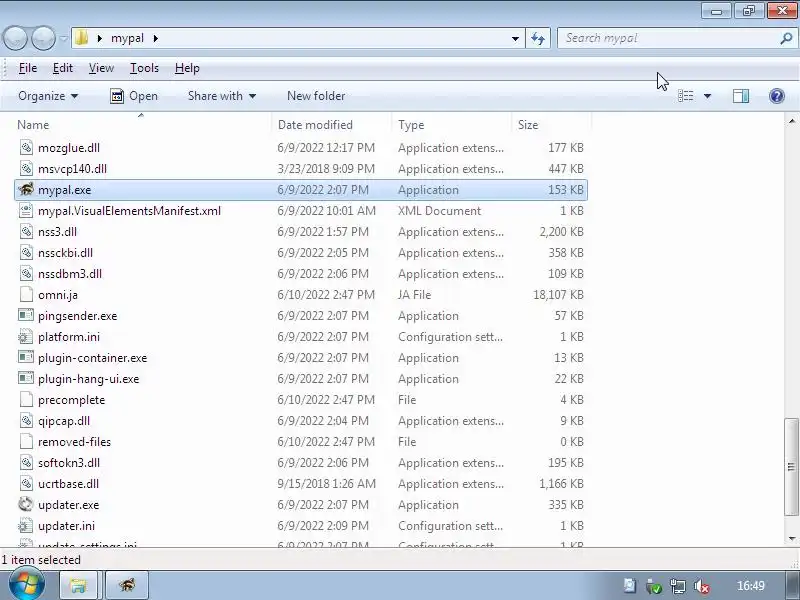The width and height of the screenshot is (800, 600).
Task: Click the removed-files file icon
Action: click(26, 441)
